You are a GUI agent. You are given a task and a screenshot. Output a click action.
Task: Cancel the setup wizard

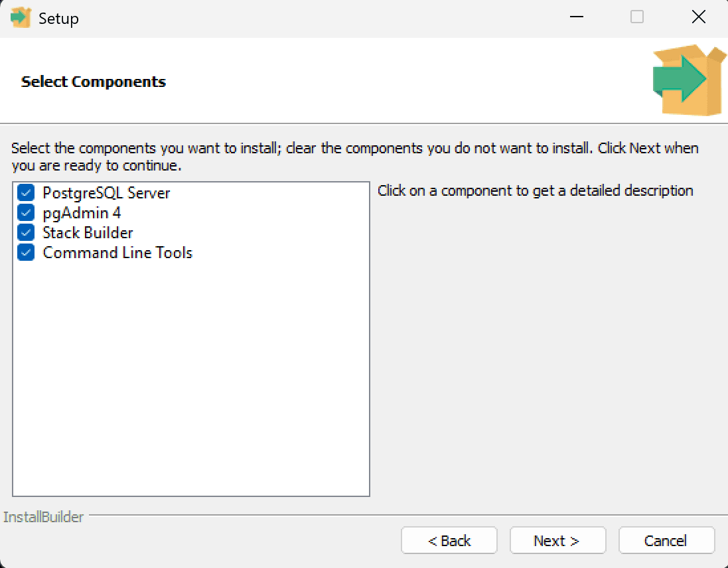click(x=666, y=541)
